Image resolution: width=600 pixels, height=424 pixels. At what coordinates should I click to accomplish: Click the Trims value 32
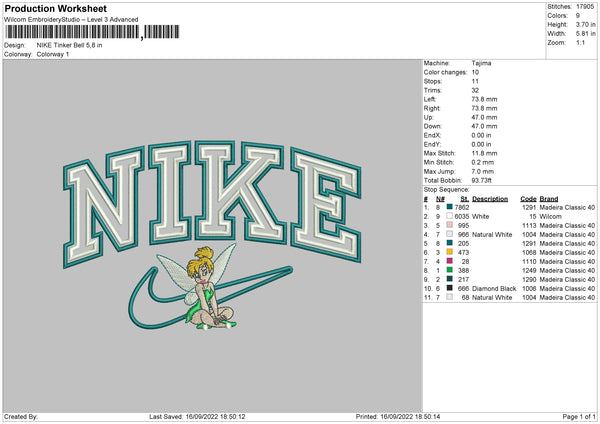475,90
